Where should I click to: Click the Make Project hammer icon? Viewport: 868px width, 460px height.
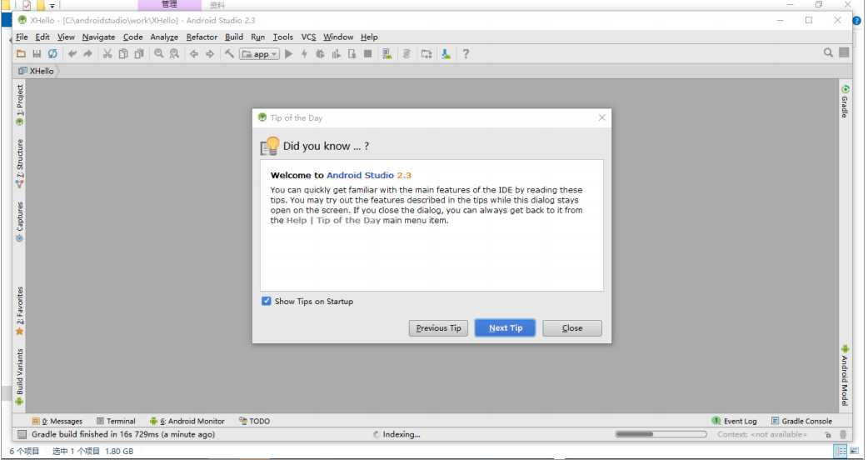pos(229,53)
